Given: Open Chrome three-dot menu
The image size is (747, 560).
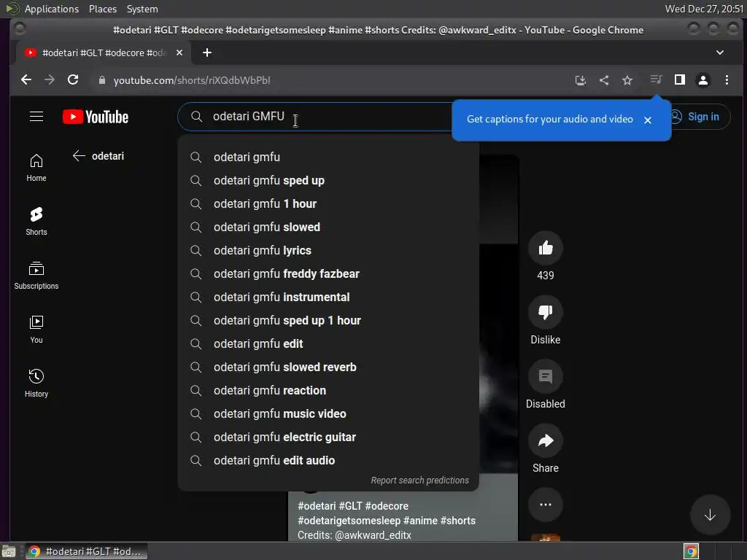Looking at the screenshot, I should click(x=727, y=80).
